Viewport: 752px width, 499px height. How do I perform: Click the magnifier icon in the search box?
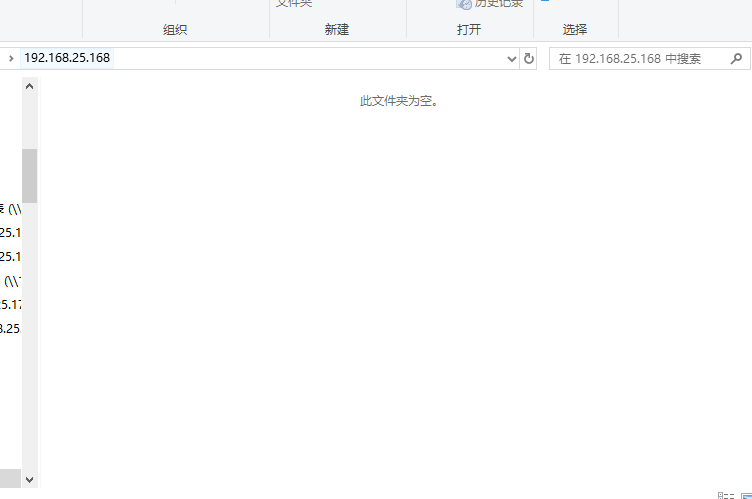(736, 59)
